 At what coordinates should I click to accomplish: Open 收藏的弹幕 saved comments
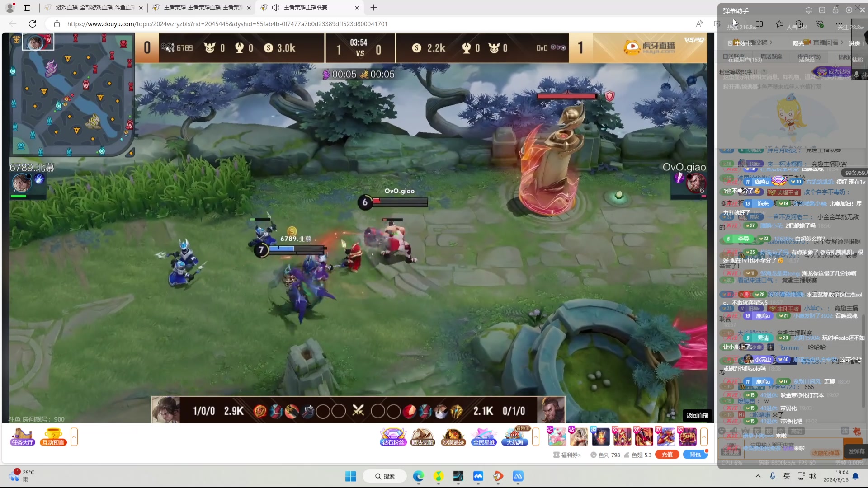tap(826, 453)
